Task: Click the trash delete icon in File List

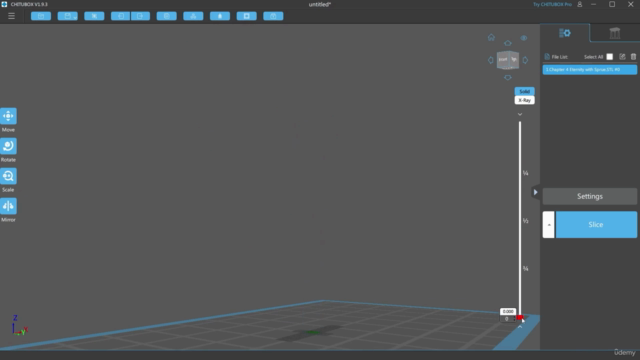Action: click(633, 57)
